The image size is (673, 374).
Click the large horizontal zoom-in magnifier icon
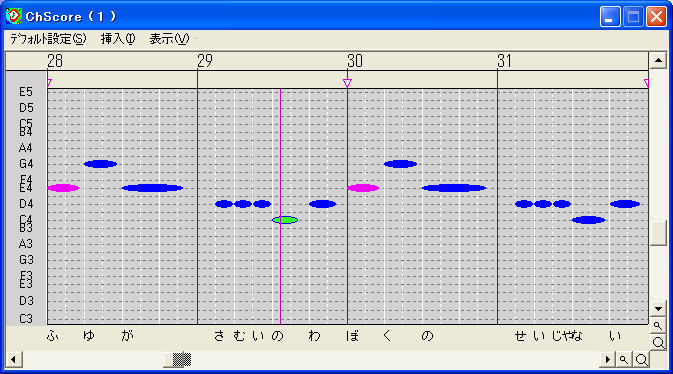coord(641,359)
